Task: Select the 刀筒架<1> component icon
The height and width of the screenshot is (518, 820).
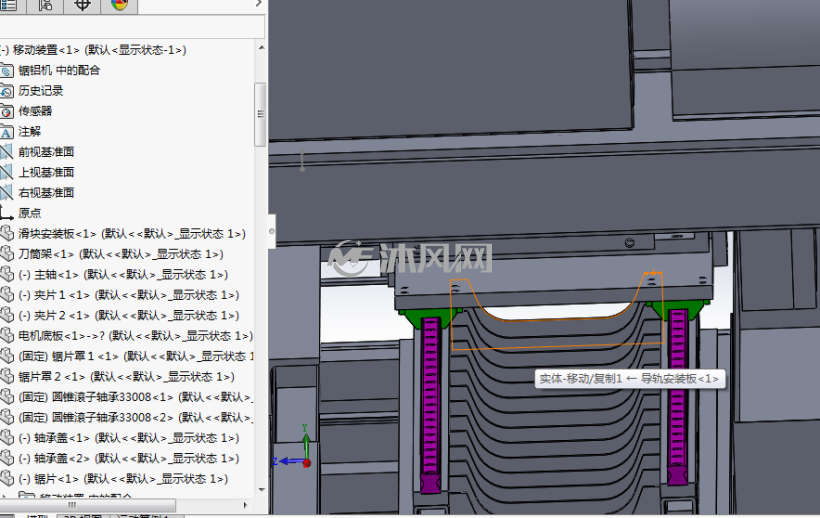Action: [x=7, y=254]
